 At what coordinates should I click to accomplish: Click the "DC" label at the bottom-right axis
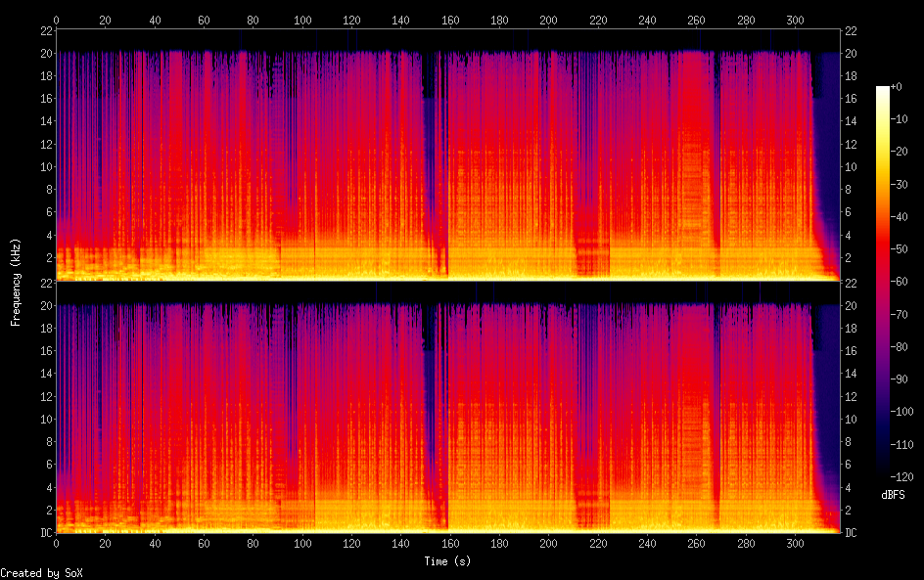click(852, 533)
